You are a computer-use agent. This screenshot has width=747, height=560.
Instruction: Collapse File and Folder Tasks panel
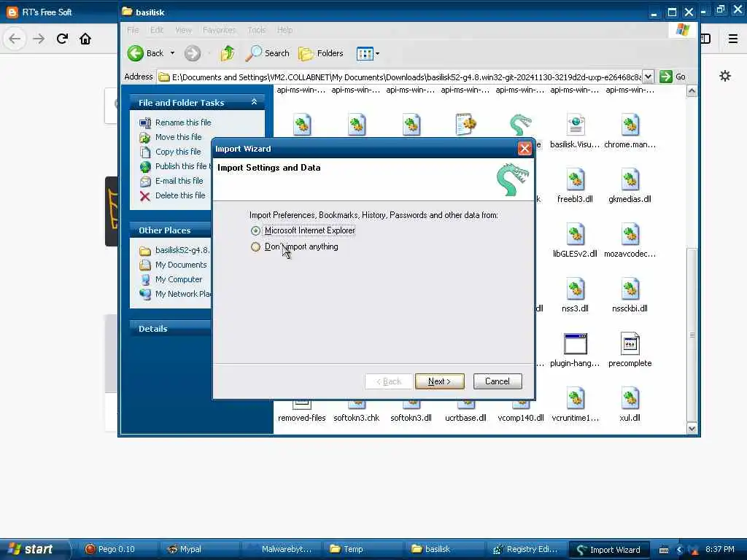coord(254,102)
